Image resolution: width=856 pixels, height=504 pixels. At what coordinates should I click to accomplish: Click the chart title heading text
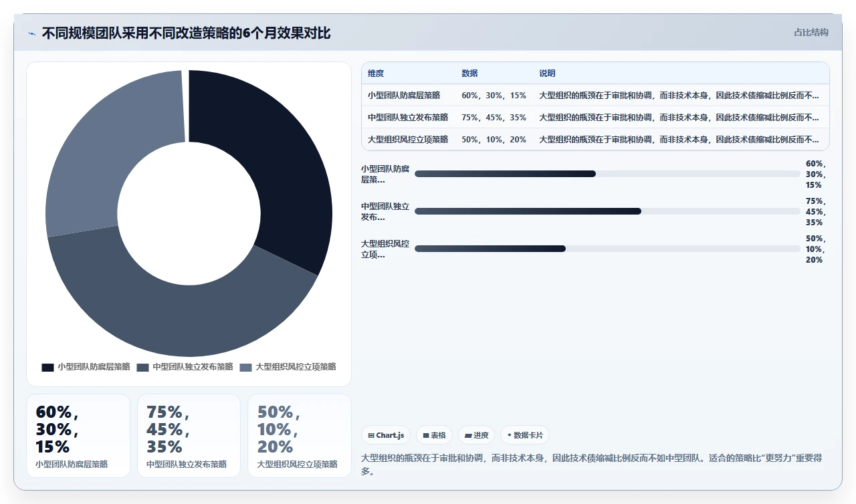click(x=186, y=33)
